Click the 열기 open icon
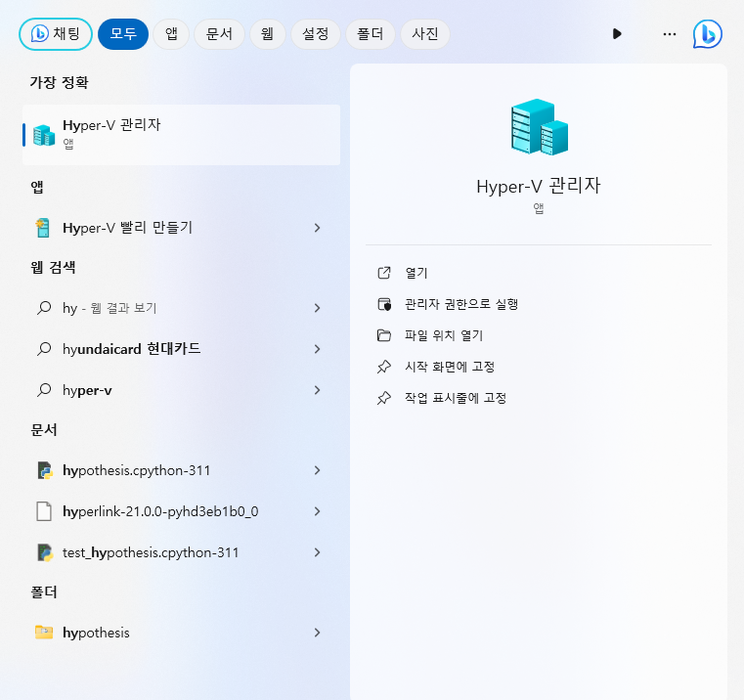The width and height of the screenshot is (744, 700). pos(384,273)
